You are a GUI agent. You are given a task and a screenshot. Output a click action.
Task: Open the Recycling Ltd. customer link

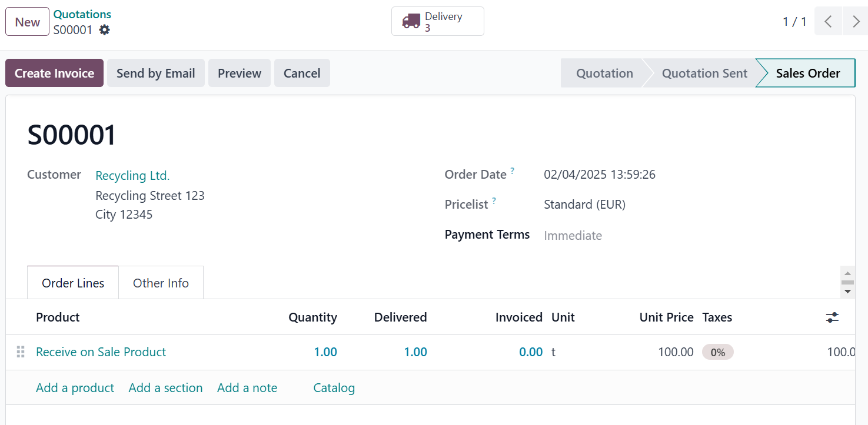(x=132, y=176)
